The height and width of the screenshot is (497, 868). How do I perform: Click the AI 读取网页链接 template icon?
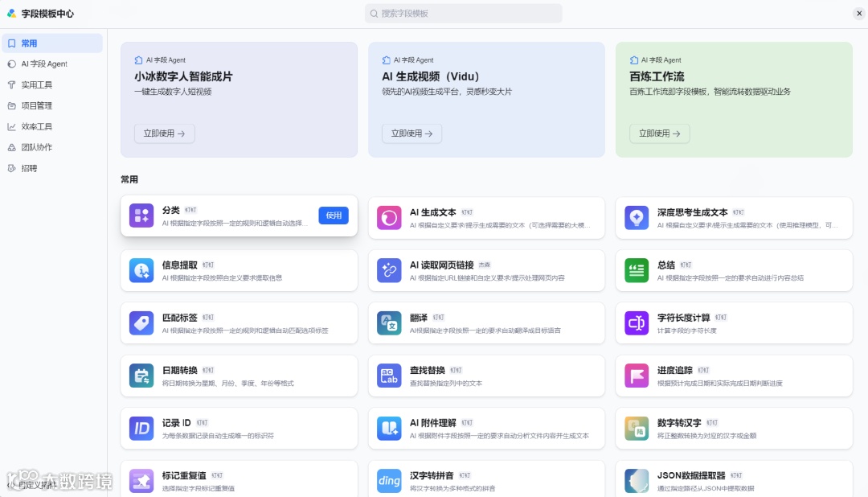click(x=389, y=270)
